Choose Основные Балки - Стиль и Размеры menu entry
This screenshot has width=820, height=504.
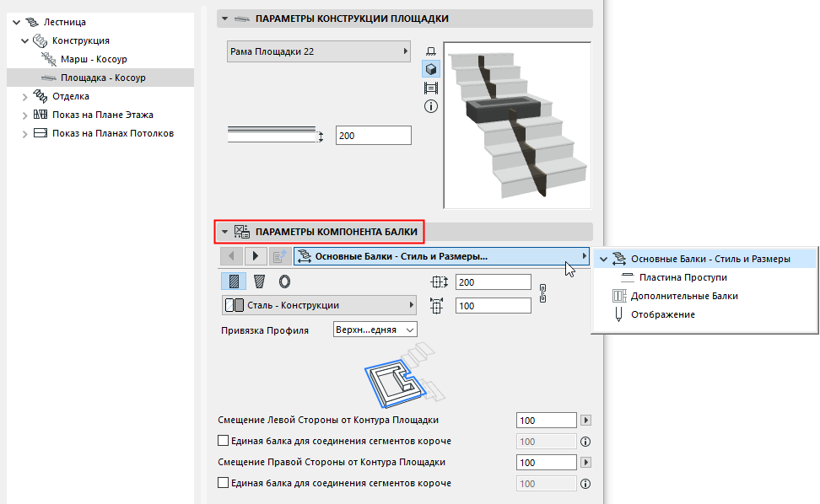705,259
